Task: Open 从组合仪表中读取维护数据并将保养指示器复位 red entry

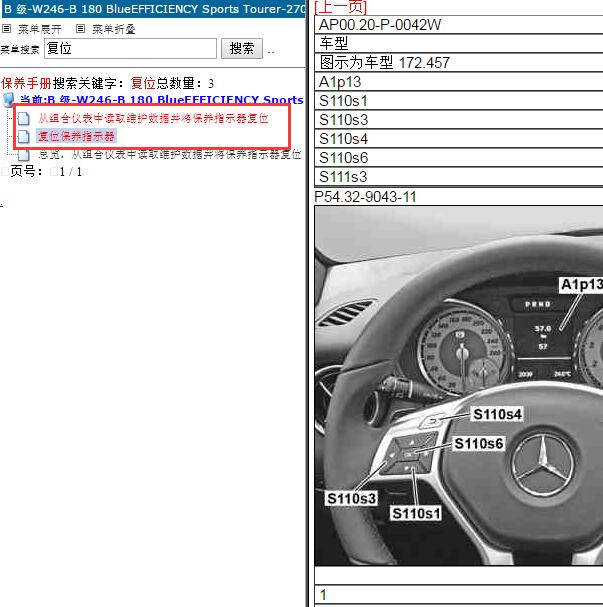Action: [153, 118]
